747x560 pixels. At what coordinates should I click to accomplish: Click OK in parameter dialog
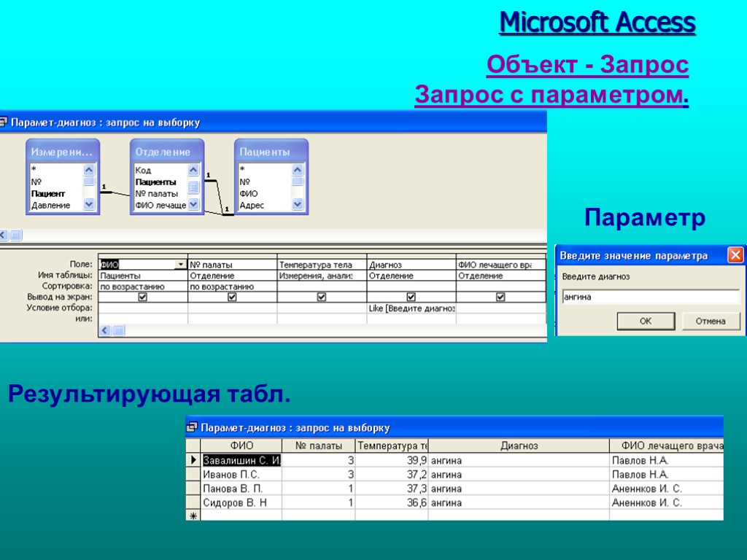point(646,321)
